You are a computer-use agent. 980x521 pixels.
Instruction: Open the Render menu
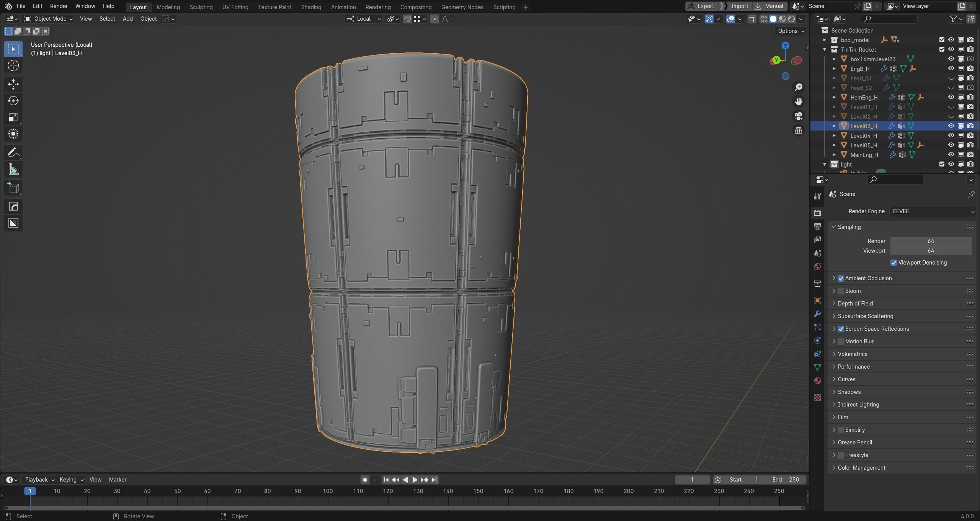point(59,6)
